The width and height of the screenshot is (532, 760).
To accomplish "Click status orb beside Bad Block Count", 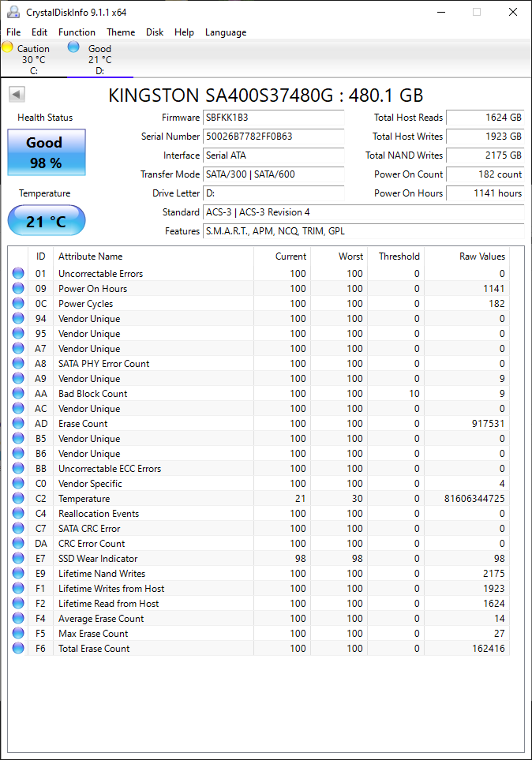I will [x=18, y=394].
